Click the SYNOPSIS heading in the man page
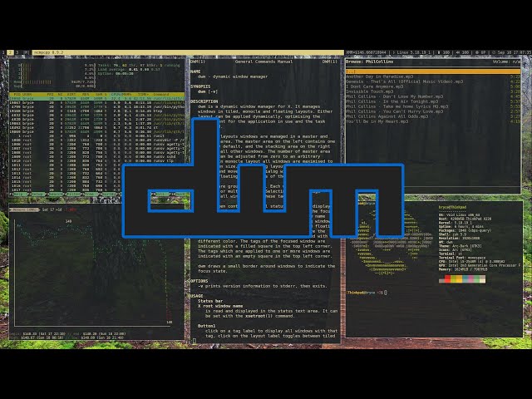Screen dimensions: 532x399 click(201, 86)
